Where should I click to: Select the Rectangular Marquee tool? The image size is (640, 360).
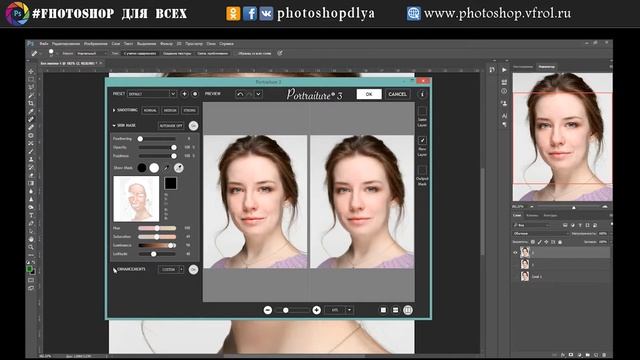[x=31, y=79]
